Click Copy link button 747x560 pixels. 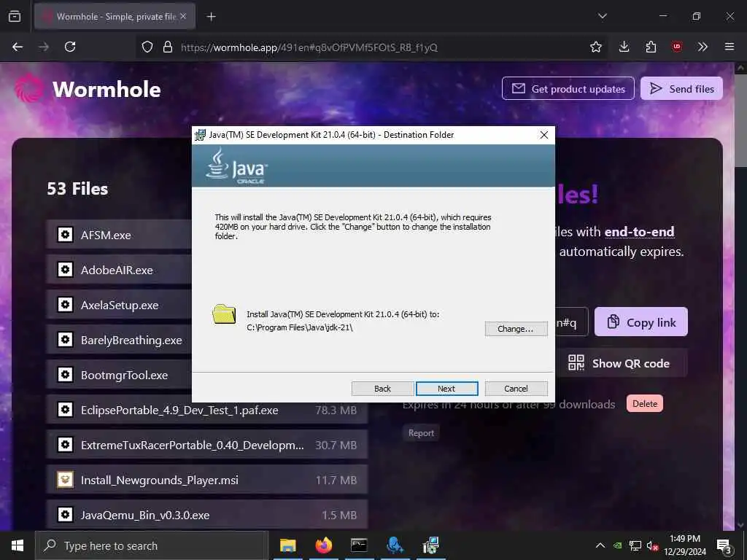(640, 322)
